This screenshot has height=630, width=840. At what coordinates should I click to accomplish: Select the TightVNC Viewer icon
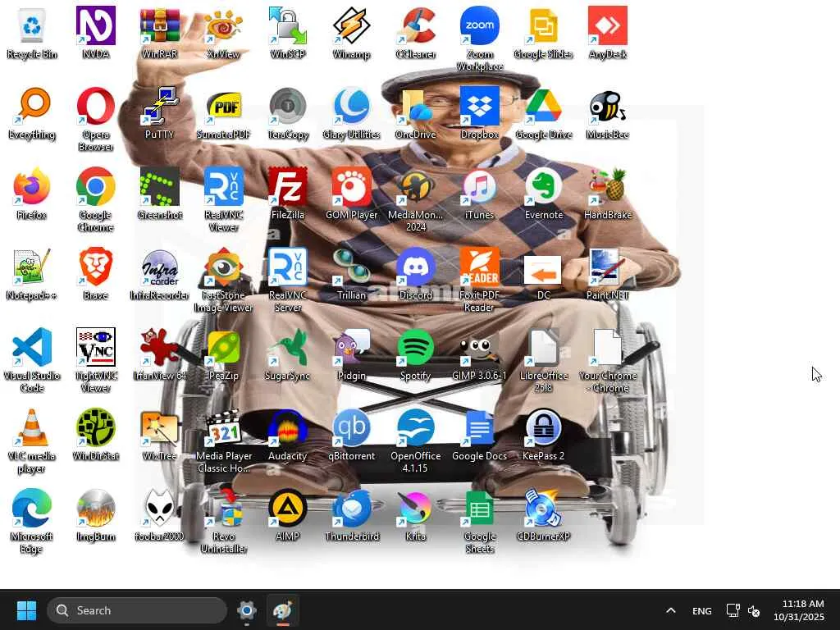tap(96, 360)
